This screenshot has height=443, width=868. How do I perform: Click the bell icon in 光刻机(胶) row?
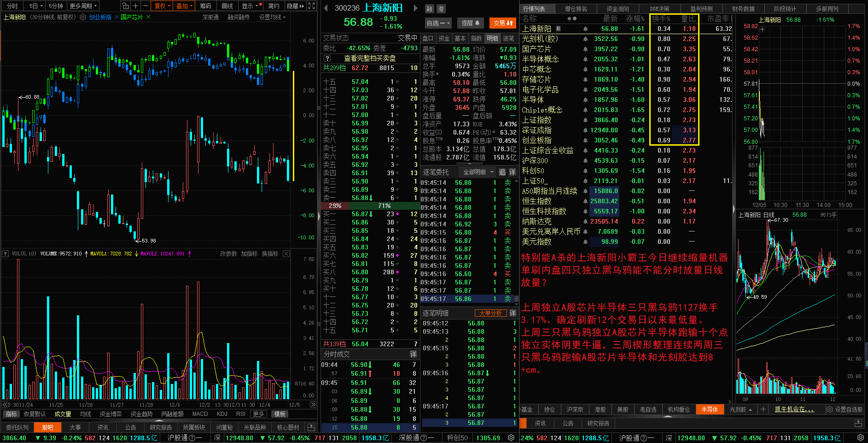(x=585, y=39)
